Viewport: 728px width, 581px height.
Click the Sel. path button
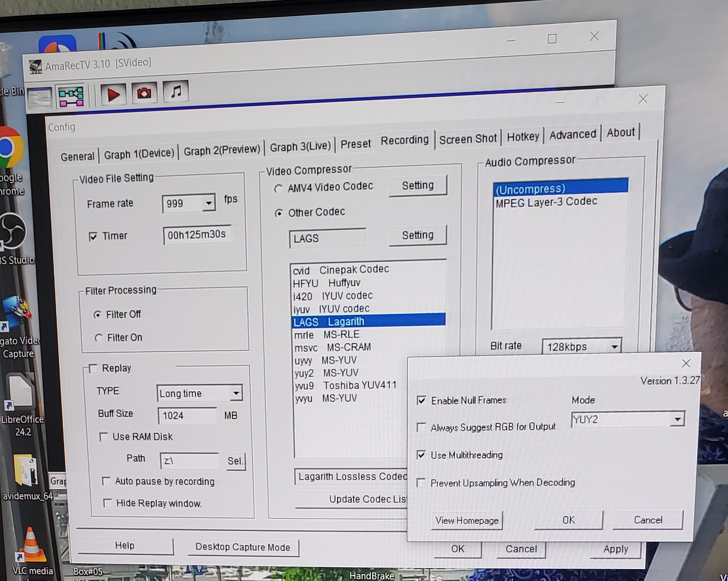(235, 461)
